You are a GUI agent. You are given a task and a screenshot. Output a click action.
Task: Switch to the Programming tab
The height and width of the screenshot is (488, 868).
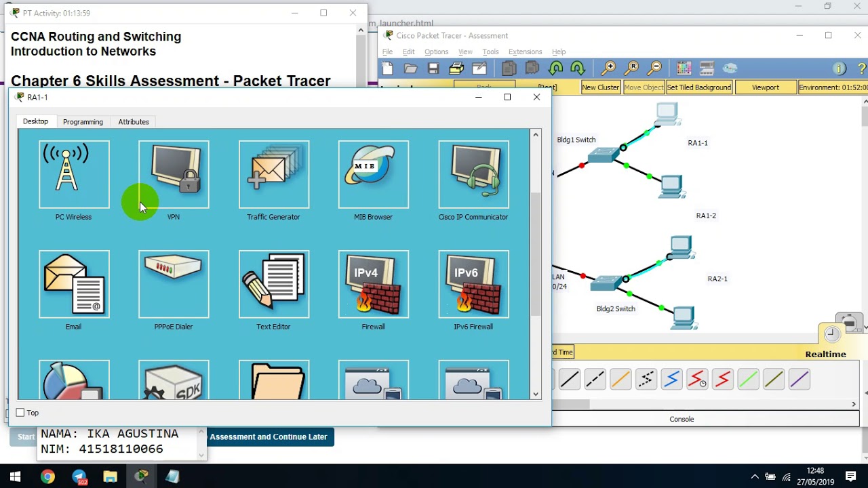(83, 122)
